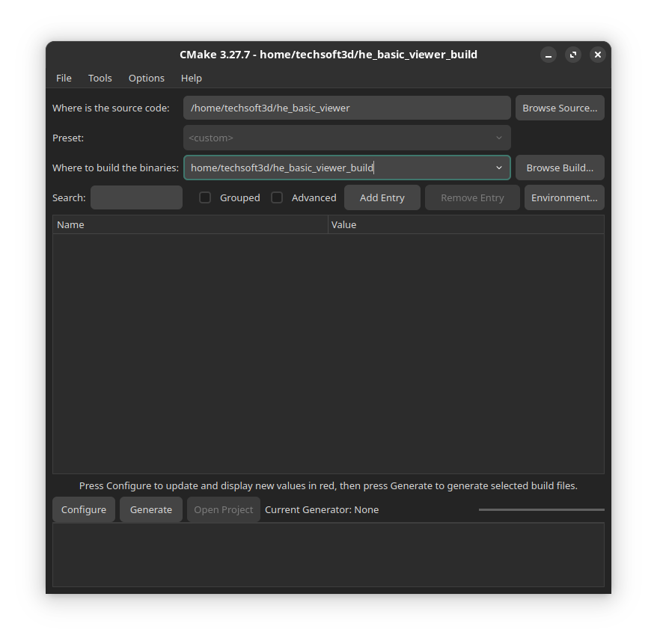Open the Environment dialog button
This screenshot has width=657, height=644.
click(564, 197)
